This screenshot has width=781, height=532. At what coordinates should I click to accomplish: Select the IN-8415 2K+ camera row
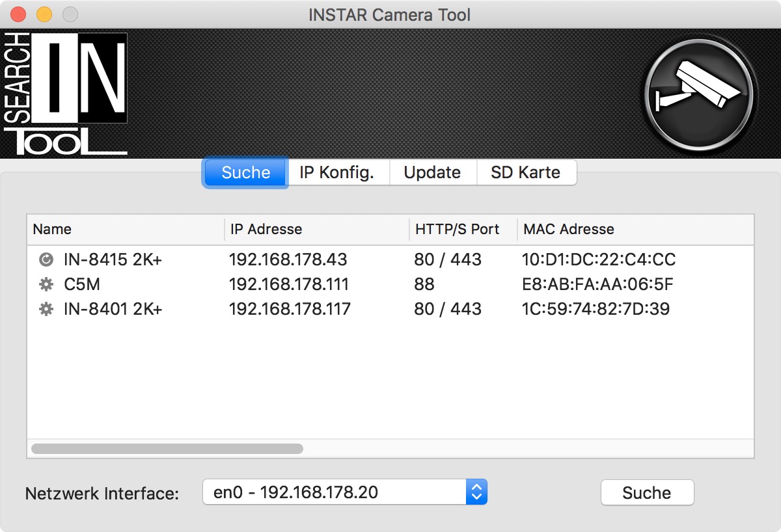point(113,260)
